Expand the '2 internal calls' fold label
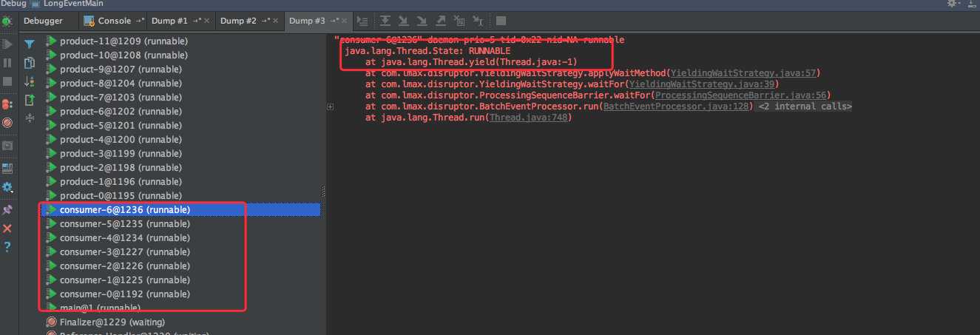This screenshot has width=980, height=335. click(805, 106)
